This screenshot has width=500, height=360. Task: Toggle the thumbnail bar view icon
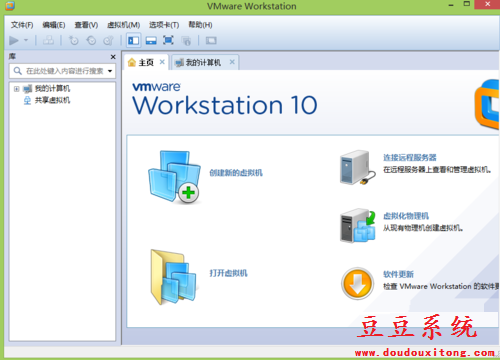click(151, 41)
